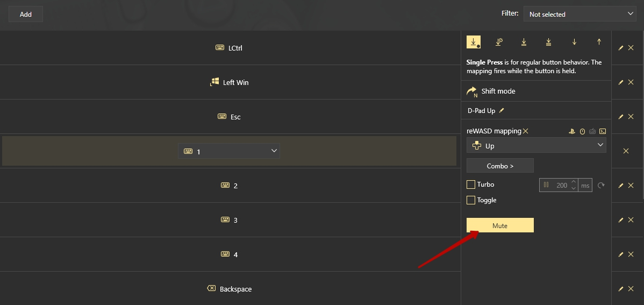Open Shift mode settings
Screen dimensions: 644x305
491,91
